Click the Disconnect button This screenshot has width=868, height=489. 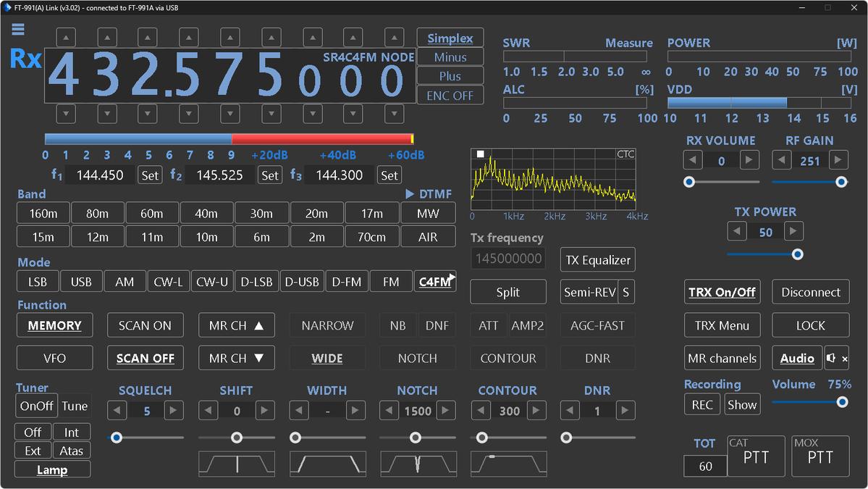pyautogui.click(x=810, y=293)
